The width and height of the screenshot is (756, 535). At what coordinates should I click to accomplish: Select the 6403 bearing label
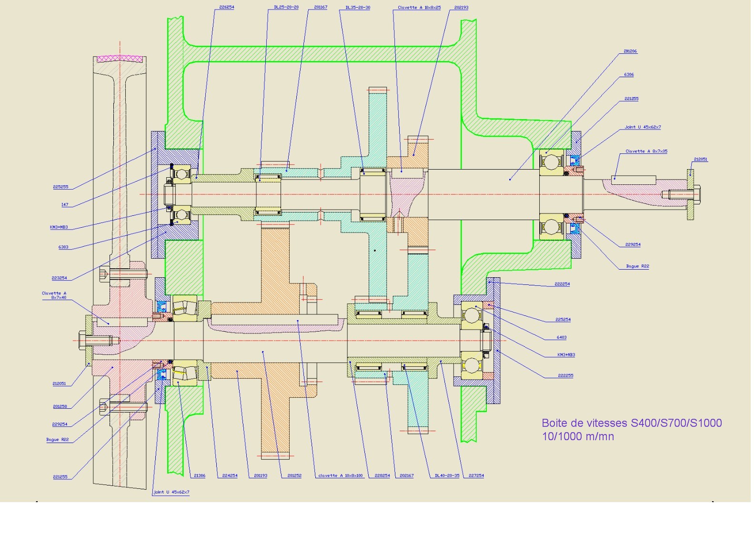[x=561, y=338]
